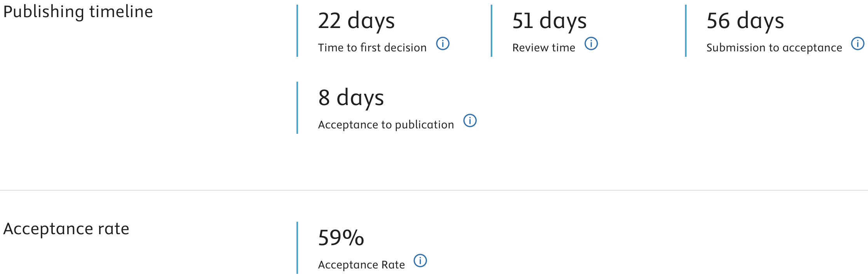Click the 8 days figure
This screenshot has width=868, height=277.
pos(351,98)
